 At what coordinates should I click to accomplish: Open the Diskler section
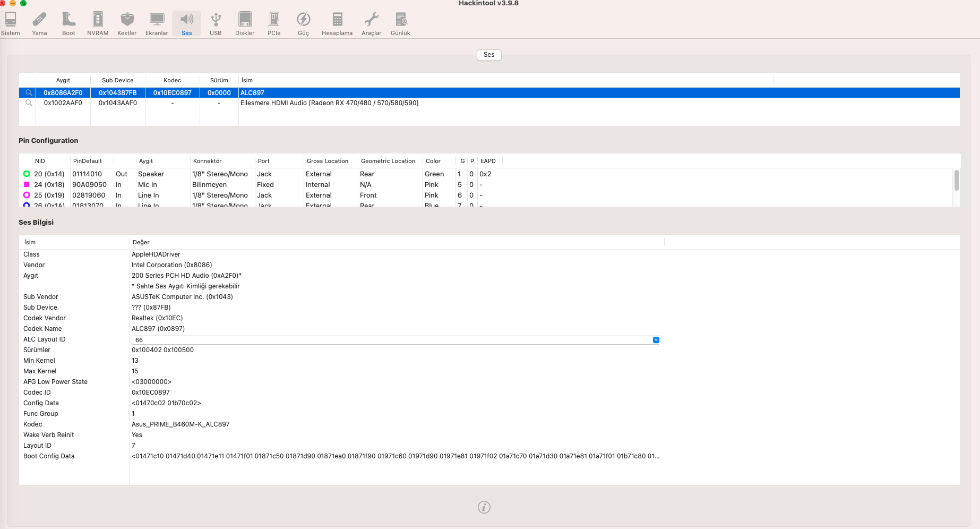[x=245, y=24]
